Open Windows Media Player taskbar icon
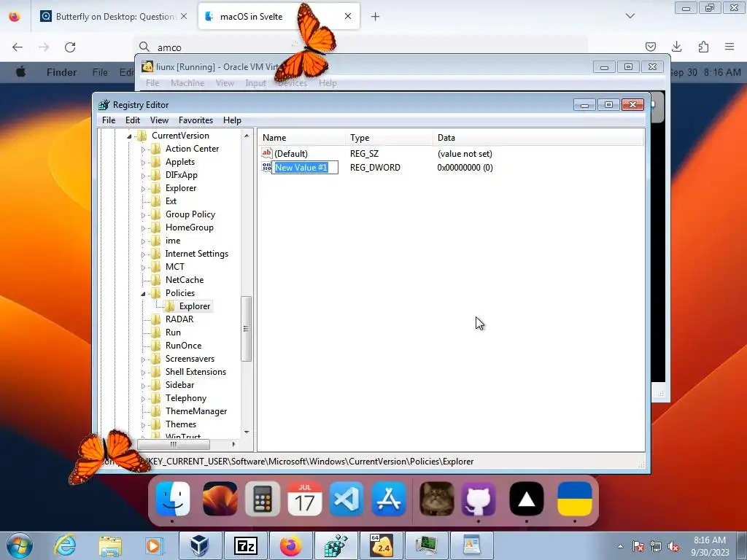This screenshot has width=747, height=560. pyautogui.click(x=155, y=545)
